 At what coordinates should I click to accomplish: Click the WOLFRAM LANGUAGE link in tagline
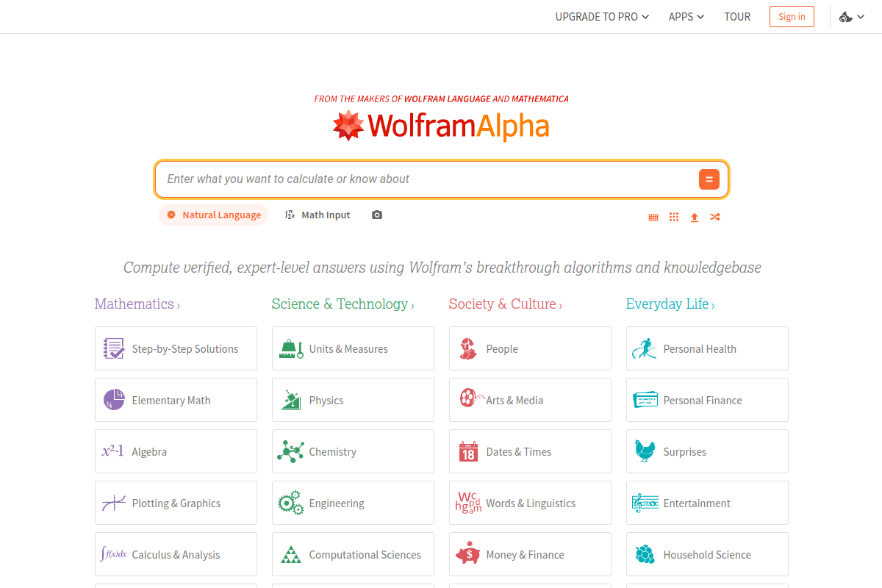[x=447, y=98]
